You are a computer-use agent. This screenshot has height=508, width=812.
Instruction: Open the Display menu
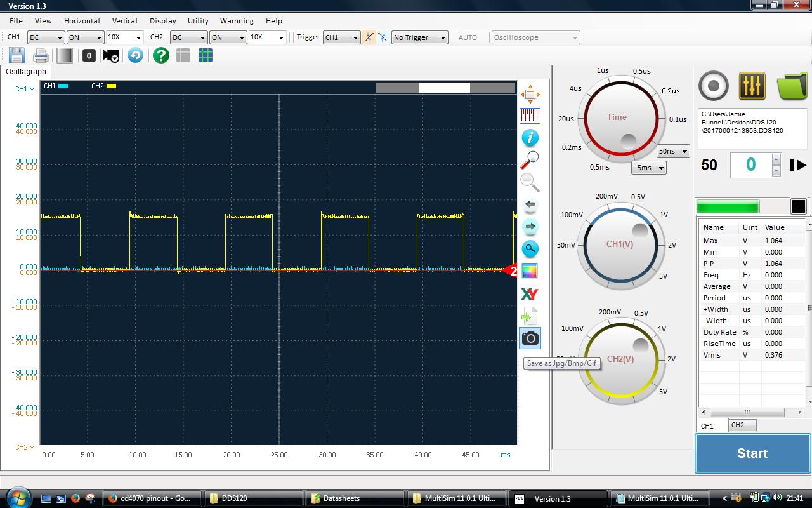(x=163, y=21)
